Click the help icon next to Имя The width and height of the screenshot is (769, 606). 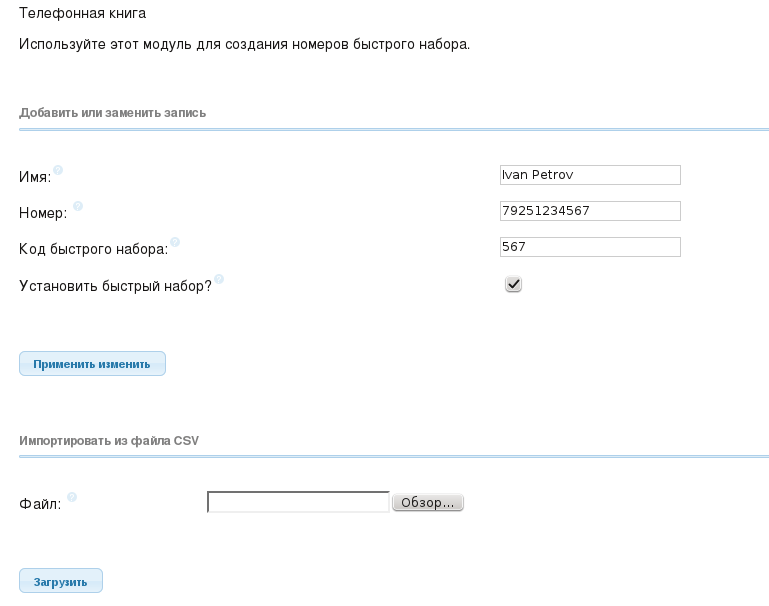pyautogui.click(x=58, y=170)
